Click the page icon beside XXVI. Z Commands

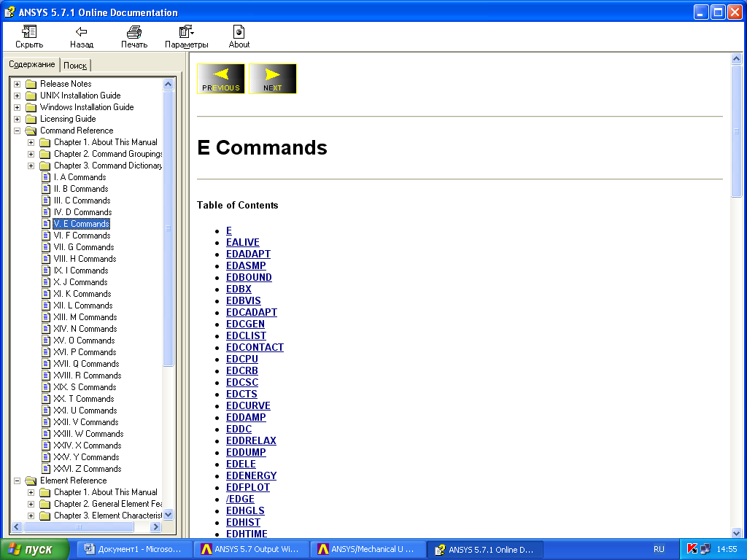click(46, 469)
